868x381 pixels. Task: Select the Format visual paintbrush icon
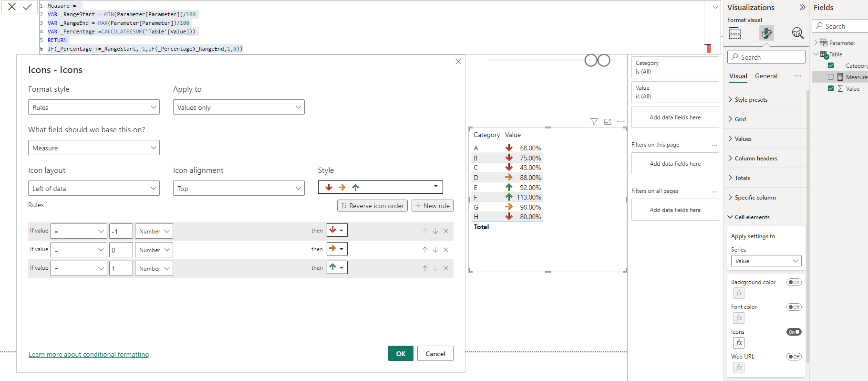pos(766,33)
